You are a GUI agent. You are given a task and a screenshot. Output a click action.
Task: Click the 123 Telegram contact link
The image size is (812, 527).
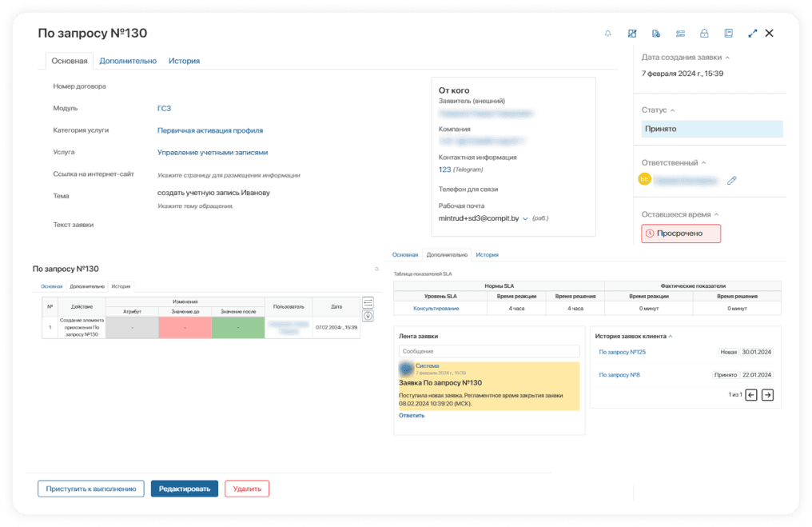pyautogui.click(x=445, y=170)
